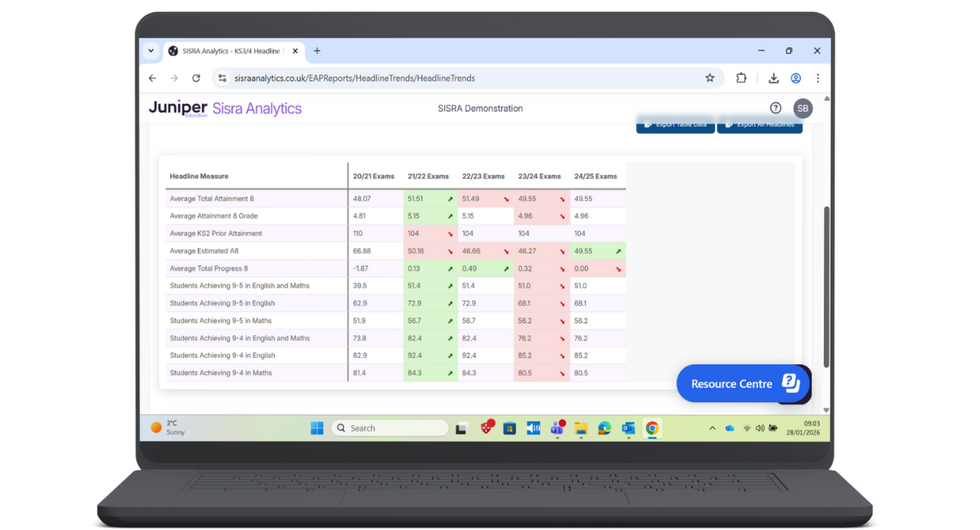
Task: Open the Chrome account profile icon
Action: coord(796,78)
